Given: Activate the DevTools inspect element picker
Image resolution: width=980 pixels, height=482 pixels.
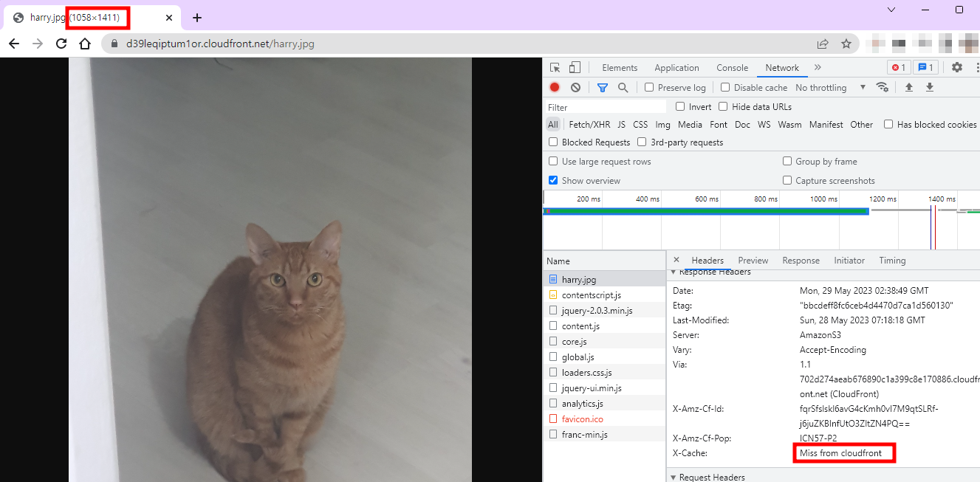Looking at the screenshot, I should (x=555, y=67).
